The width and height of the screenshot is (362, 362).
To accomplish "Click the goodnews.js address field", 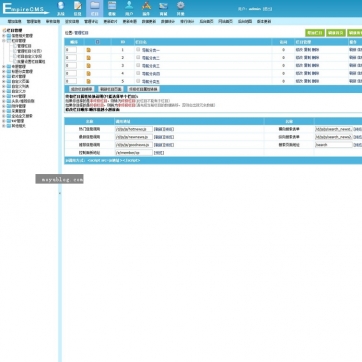I will click(134, 145).
